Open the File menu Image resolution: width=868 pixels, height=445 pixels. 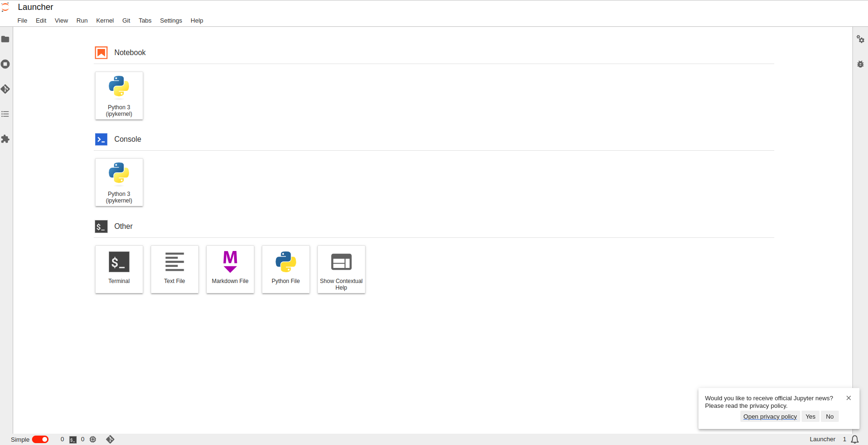22,21
